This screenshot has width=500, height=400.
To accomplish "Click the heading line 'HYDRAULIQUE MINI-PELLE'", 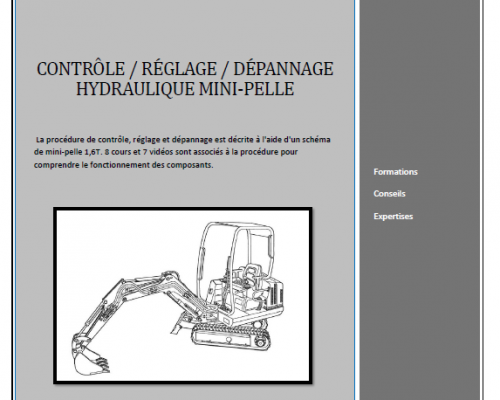I will tap(185, 89).
